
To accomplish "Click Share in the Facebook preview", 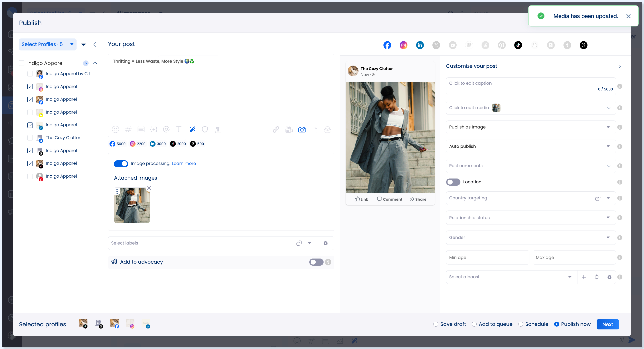I will (x=418, y=199).
